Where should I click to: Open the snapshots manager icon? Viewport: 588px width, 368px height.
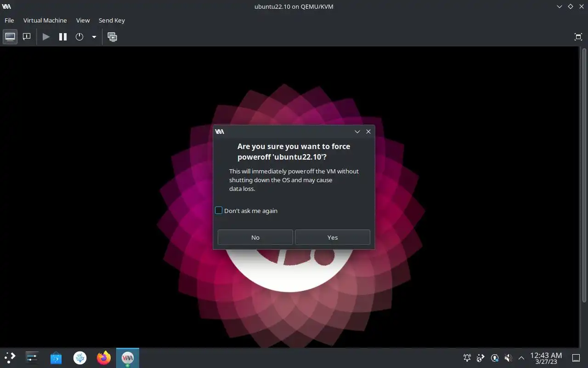[112, 37]
